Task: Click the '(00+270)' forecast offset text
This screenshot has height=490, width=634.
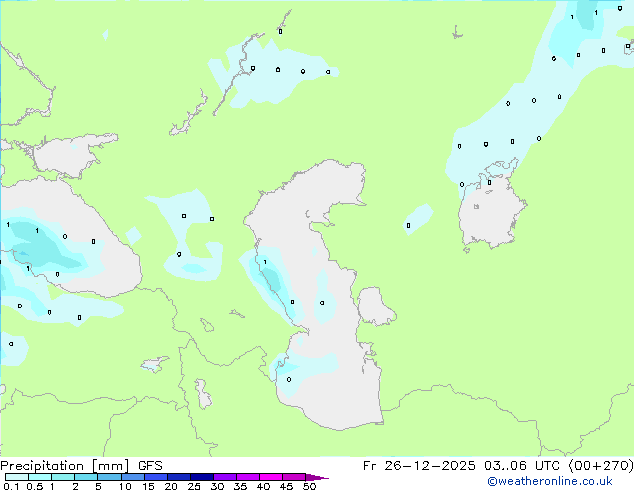Action: click(600, 466)
